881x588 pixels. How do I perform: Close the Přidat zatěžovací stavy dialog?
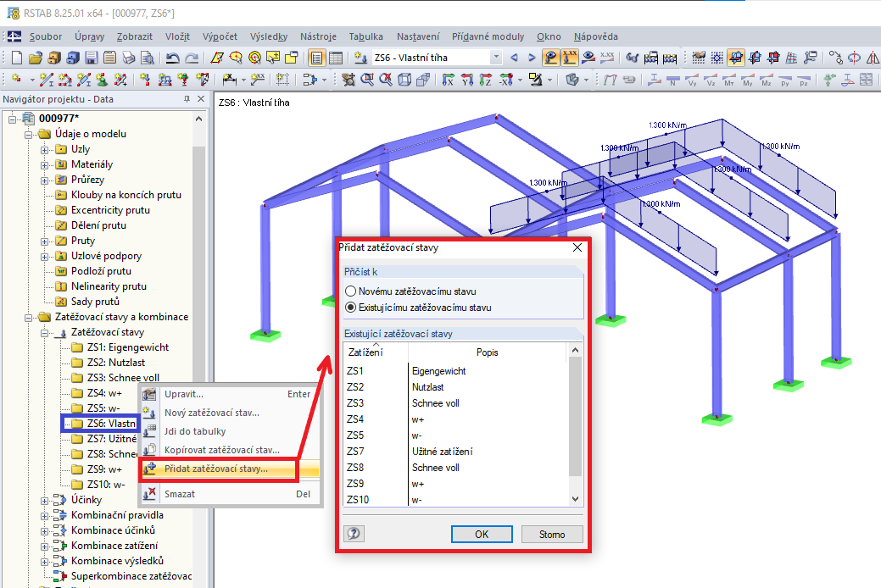pos(577,247)
